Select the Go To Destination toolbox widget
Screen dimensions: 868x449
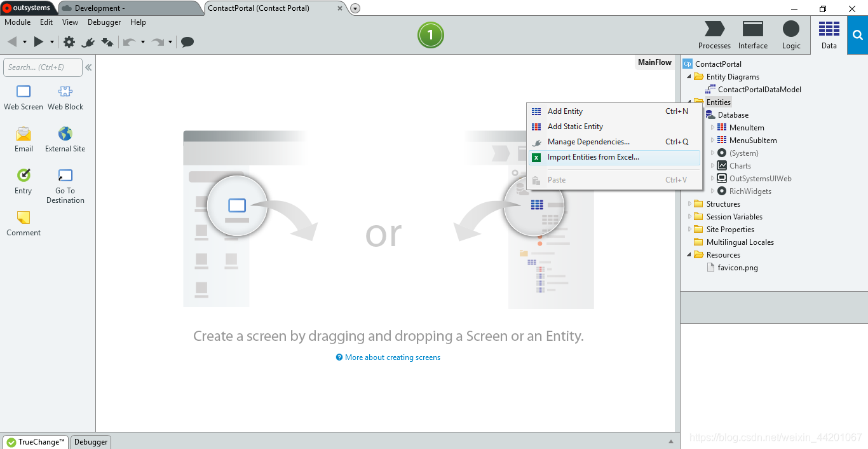coord(65,186)
